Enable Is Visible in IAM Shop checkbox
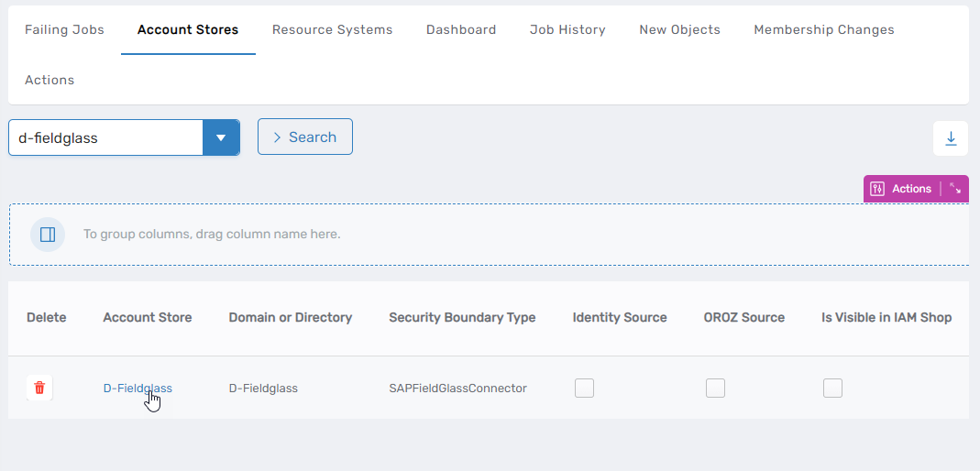 coord(832,389)
